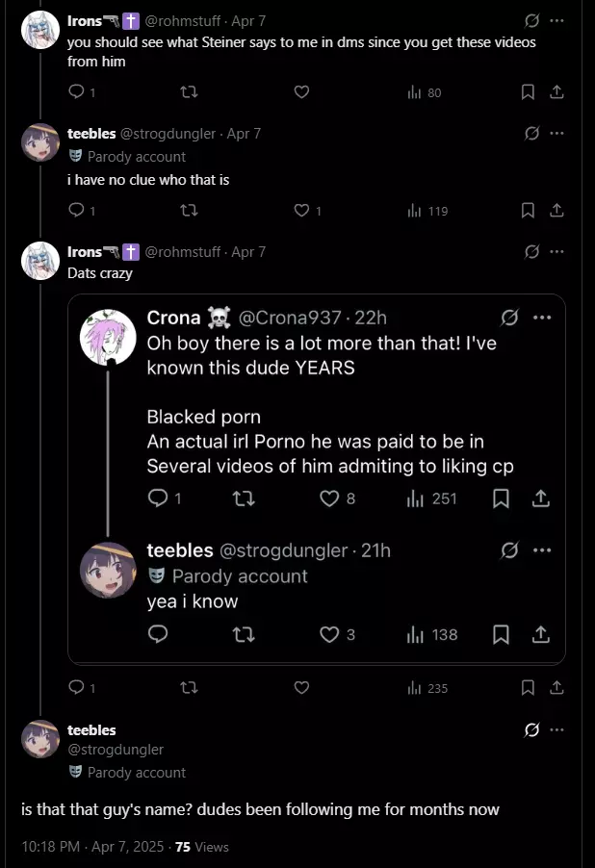The width and height of the screenshot is (595, 868).
Task: Open the quoted Crona tweet card
Action: [x=317, y=479]
